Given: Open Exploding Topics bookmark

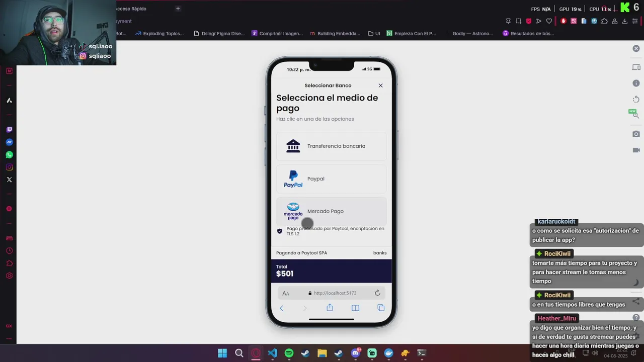Looking at the screenshot, I should 159,34.
